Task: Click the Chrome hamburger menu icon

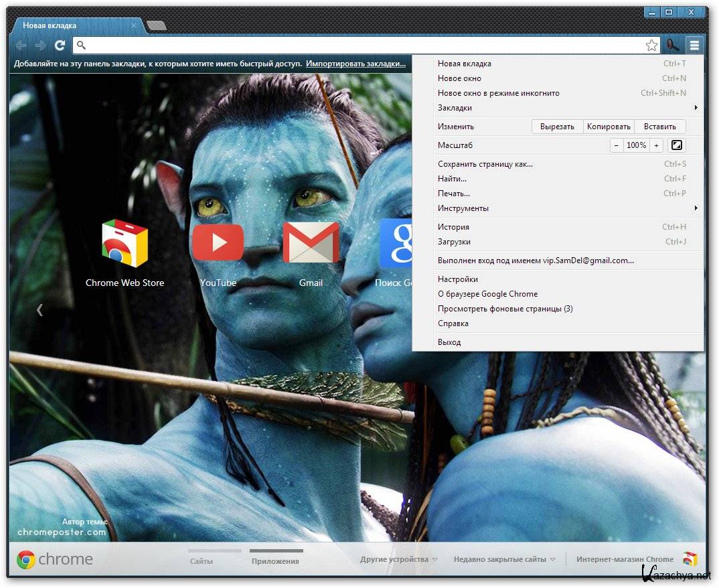Action: point(694,46)
